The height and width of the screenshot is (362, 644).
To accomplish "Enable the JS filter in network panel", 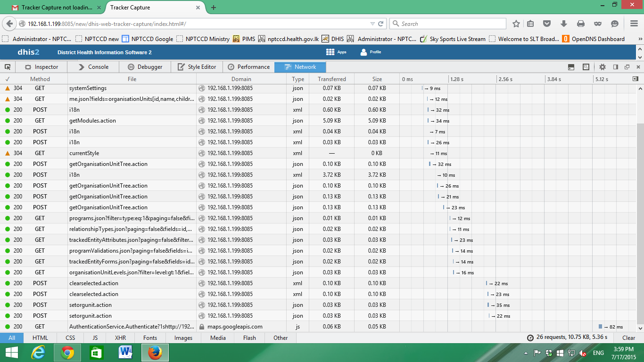I will [x=95, y=337].
